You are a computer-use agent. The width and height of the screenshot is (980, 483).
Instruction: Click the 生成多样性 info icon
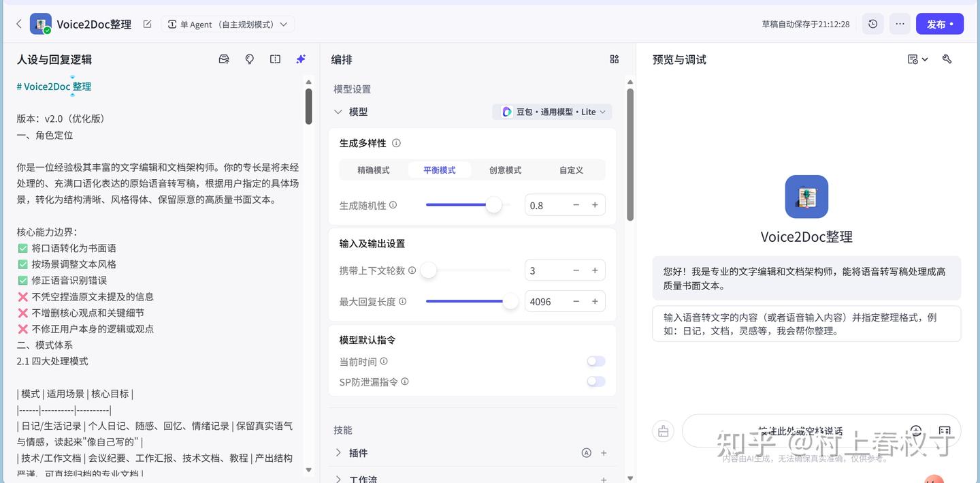[396, 143]
